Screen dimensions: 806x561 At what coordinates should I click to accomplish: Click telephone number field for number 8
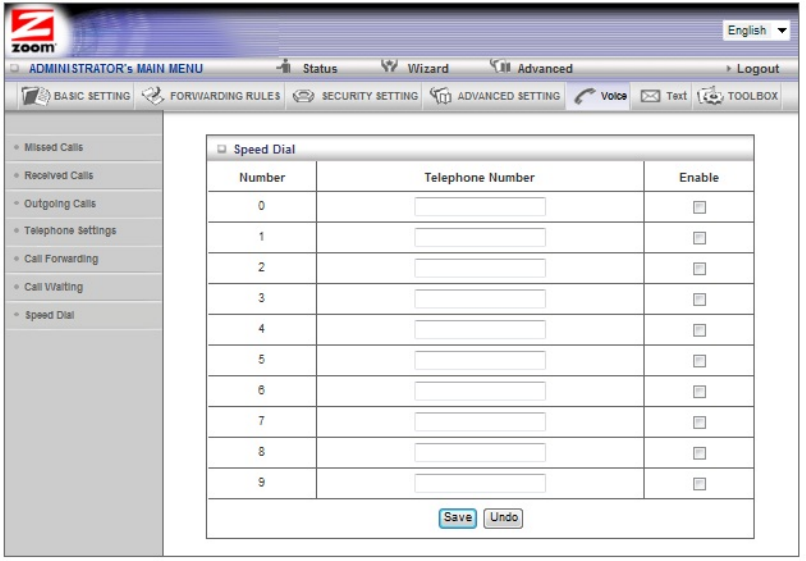480,453
